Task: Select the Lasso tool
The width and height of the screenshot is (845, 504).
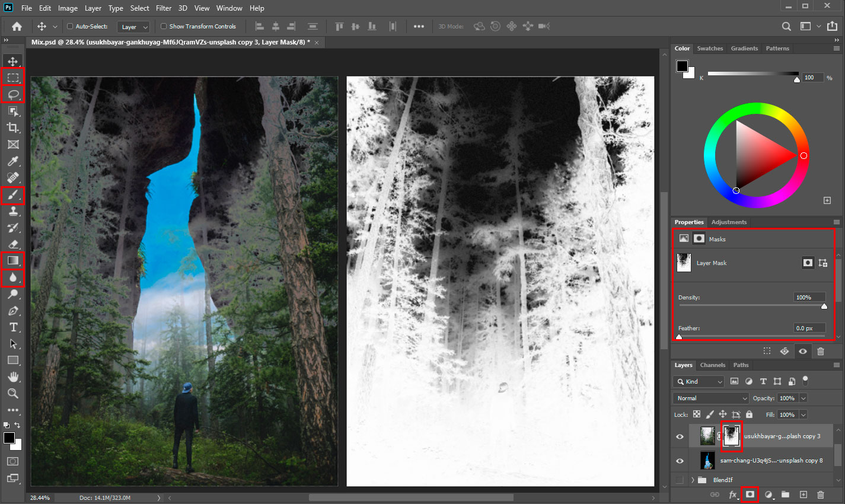Action: [12, 94]
